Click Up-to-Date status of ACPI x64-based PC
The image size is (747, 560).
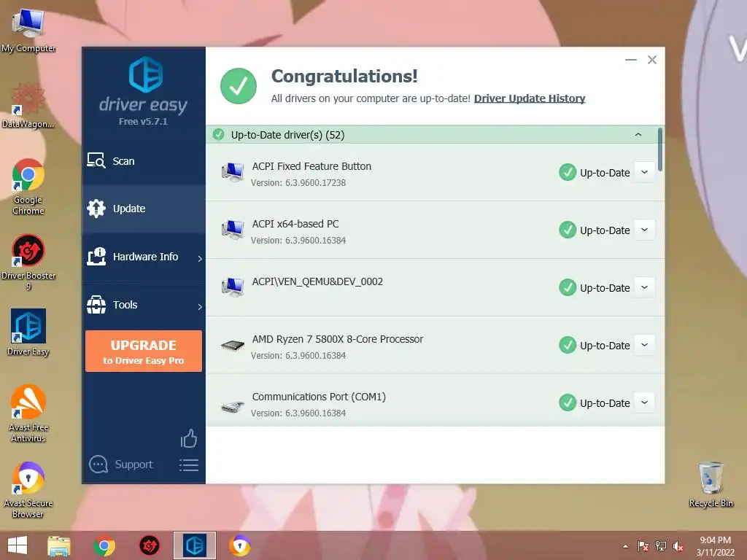tap(595, 230)
